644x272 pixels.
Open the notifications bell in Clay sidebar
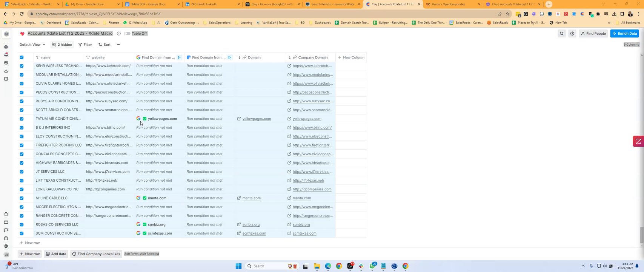(x=6, y=55)
